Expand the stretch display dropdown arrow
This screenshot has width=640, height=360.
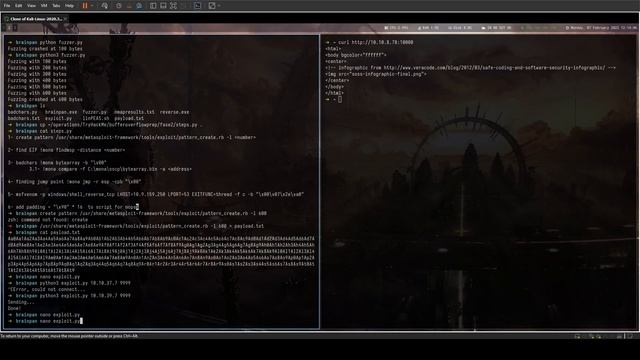[219, 6]
